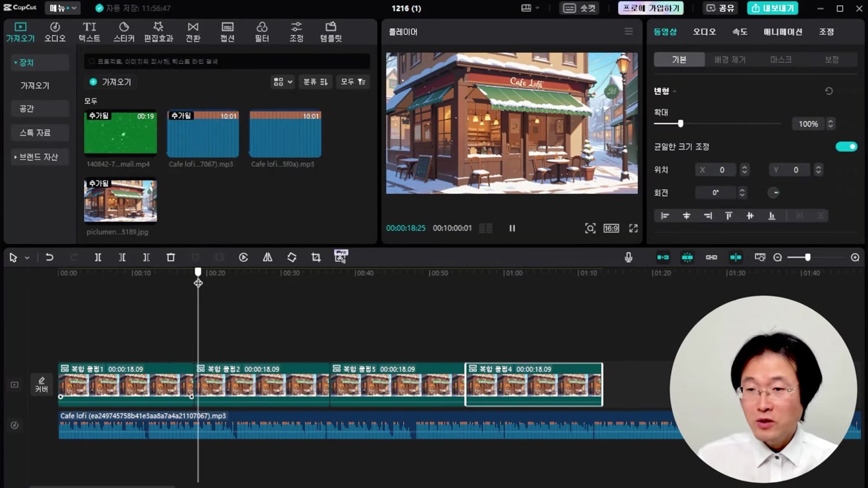Open the 모두 filter dropdown
This screenshot has width=868, height=488.
tap(353, 82)
